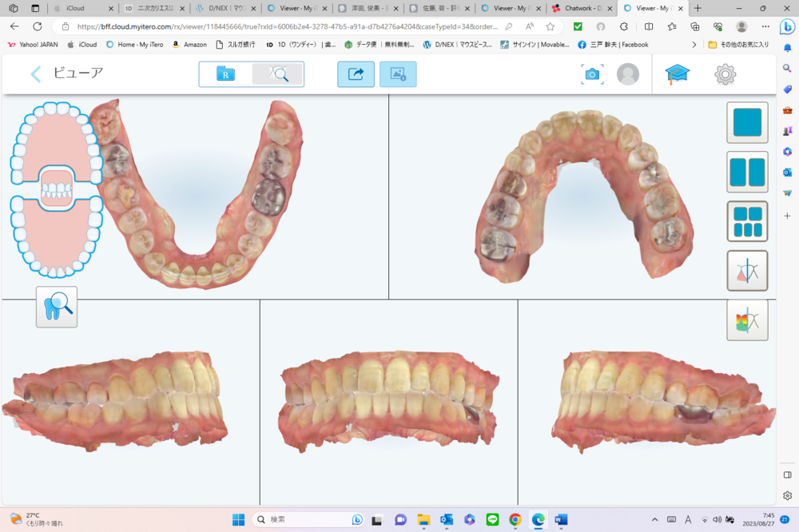Click the tooth magnifier review tool

click(57, 307)
